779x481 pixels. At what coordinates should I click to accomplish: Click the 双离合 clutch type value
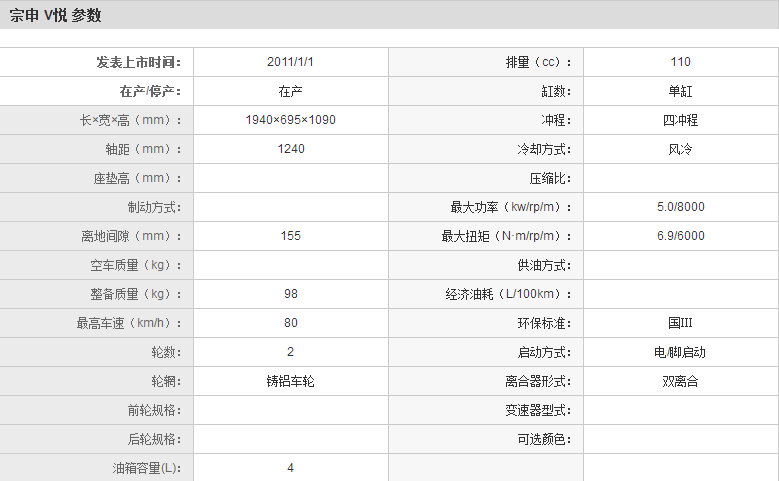pyautogui.click(x=680, y=381)
